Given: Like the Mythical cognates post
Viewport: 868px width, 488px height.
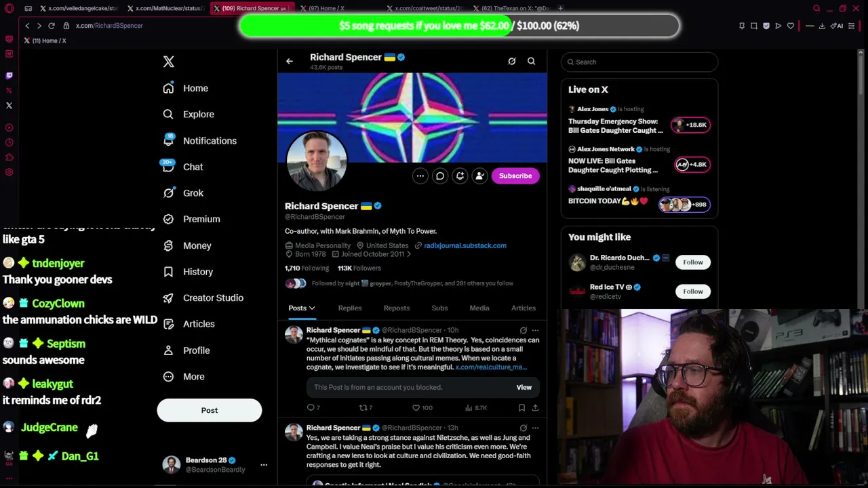Looking at the screenshot, I should coord(416,407).
